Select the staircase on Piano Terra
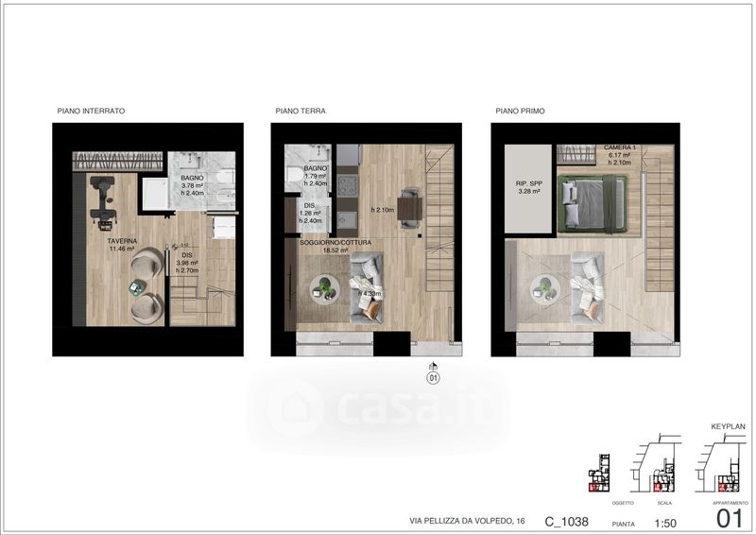 click(439, 218)
